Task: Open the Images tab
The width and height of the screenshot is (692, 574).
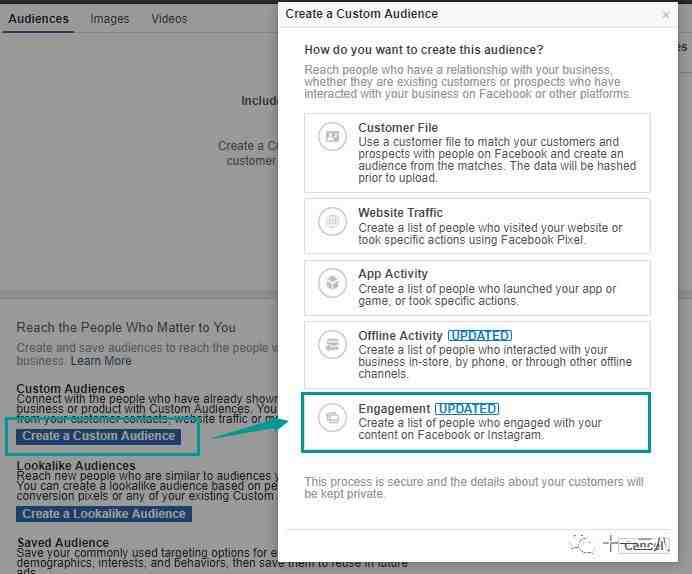Action: coord(109,19)
